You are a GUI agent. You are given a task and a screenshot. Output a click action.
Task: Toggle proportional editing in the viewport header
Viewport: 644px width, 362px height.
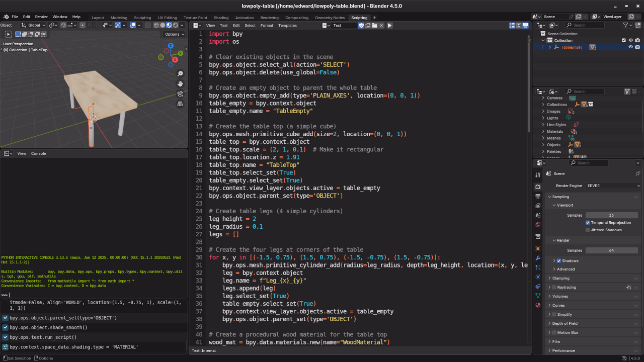pyautogui.click(x=83, y=25)
